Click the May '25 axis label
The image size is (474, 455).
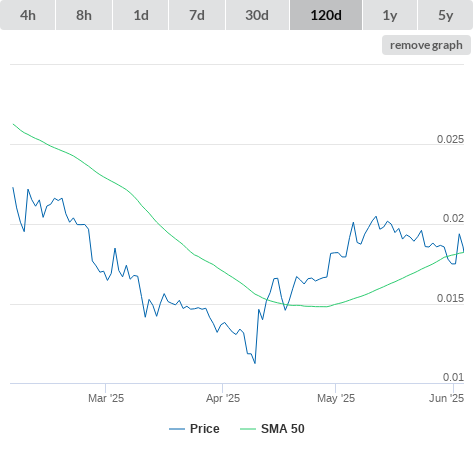tap(336, 398)
